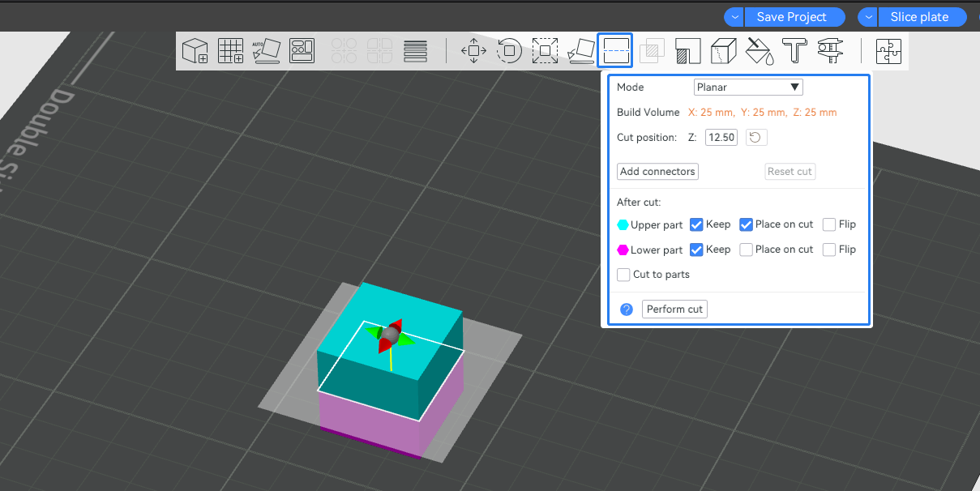This screenshot has height=491, width=980.
Task: Click the Perform cut button
Action: (x=674, y=310)
